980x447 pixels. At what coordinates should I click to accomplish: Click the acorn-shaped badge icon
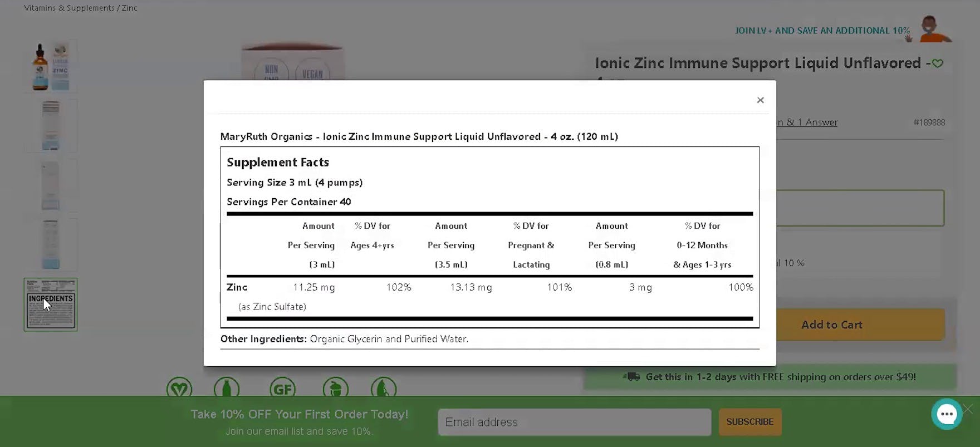tap(335, 388)
